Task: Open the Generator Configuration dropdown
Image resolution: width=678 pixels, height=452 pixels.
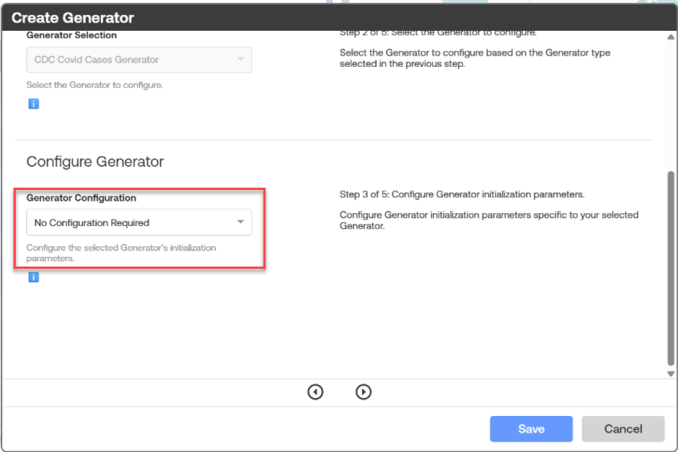Action: pyautogui.click(x=139, y=222)
